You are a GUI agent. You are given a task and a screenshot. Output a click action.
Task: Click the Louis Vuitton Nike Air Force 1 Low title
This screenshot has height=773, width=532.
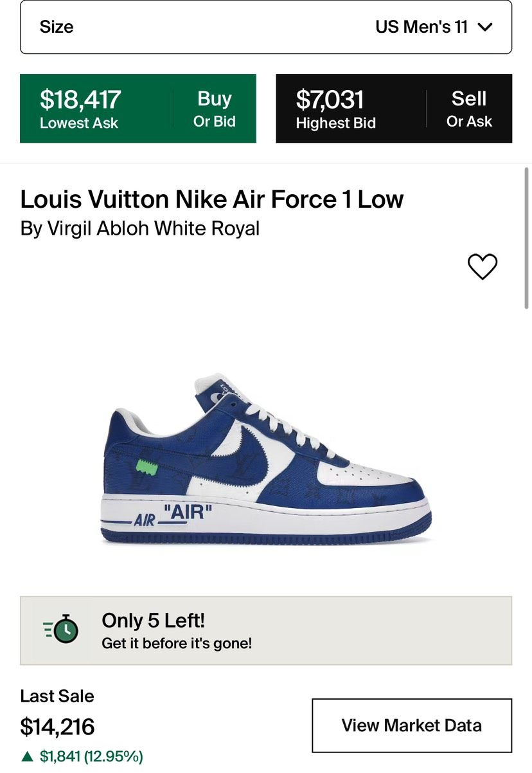pyautogui.click(x=212, y=199)
